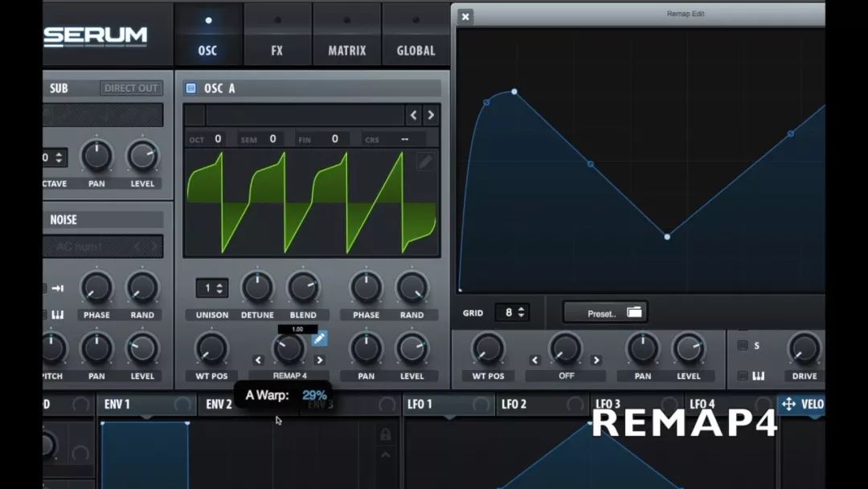The width and height of the screenshot is (868, 489).
Task: Open the MATRIX tab
Action: [346, 50]
